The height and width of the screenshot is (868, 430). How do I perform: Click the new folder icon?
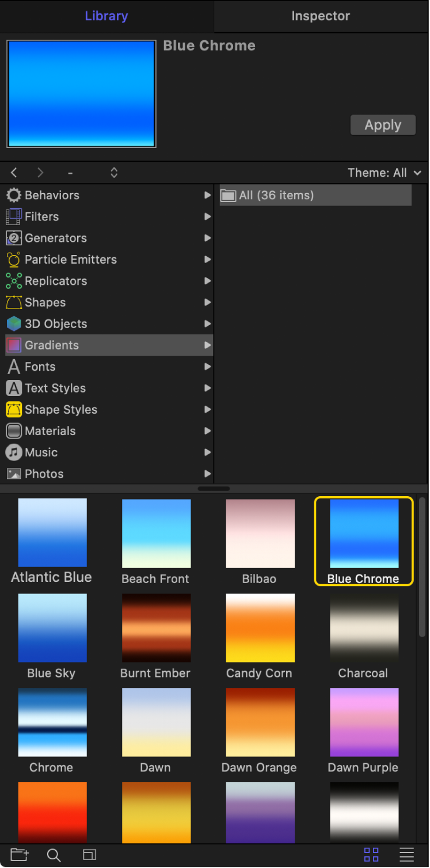[19, 855]
